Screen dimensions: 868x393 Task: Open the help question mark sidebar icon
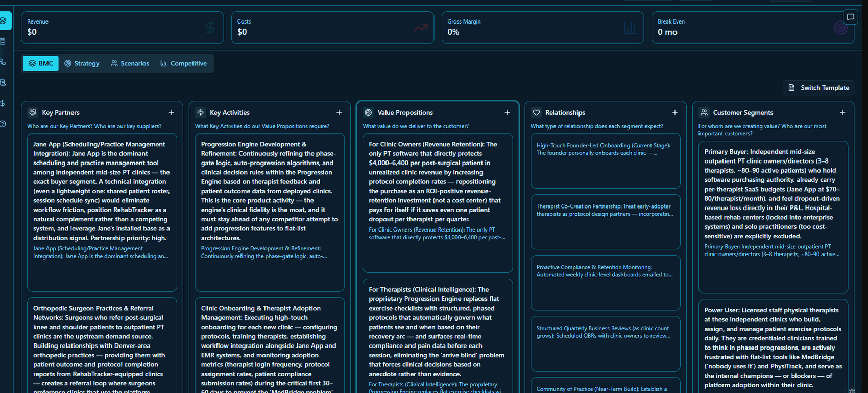click(x=3, y=124)
